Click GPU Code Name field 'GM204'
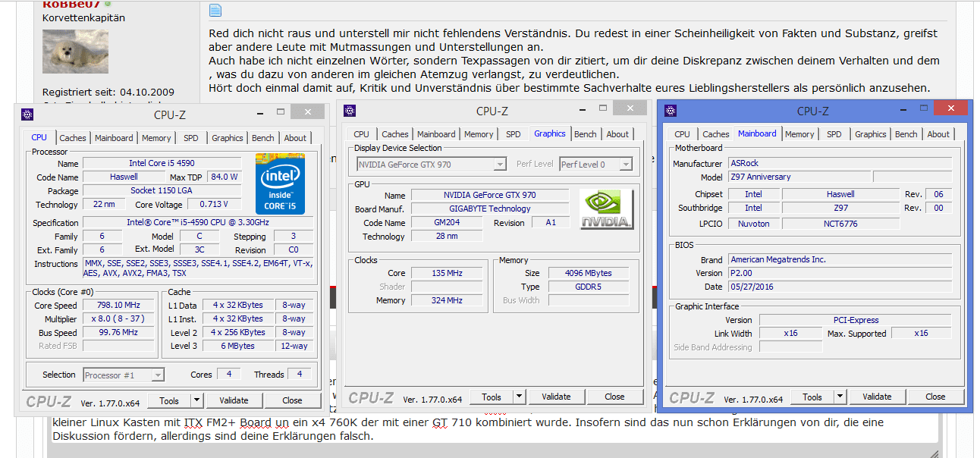980x458 pixels. (447, 223)
